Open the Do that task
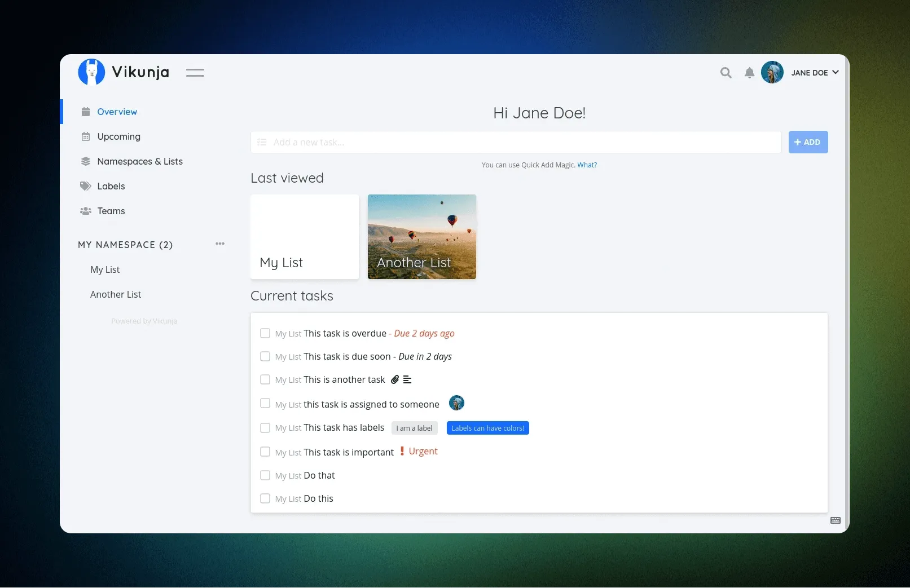 [319, 475]
